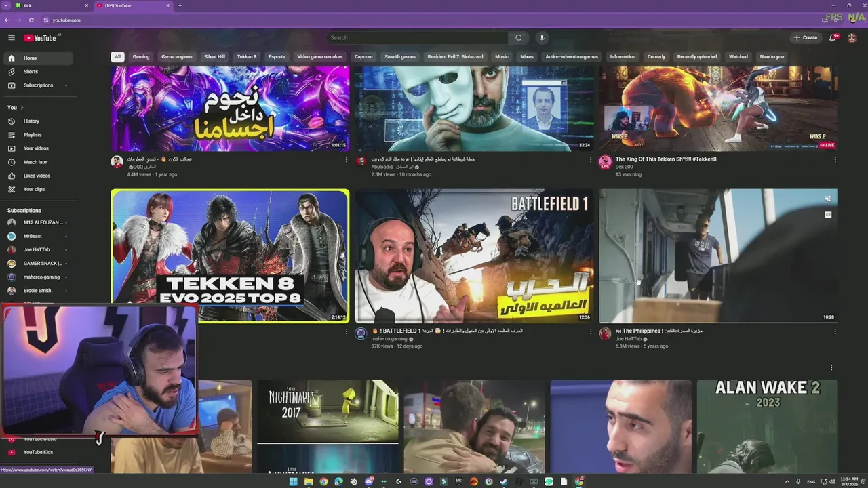The image size is (868, 488).
Task: Open Windows Start menu
Action: coord(293,482)
